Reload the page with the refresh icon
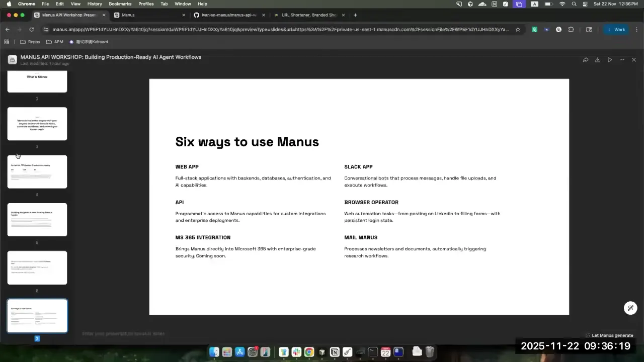The image size is (644, 362). coord(31,29)
